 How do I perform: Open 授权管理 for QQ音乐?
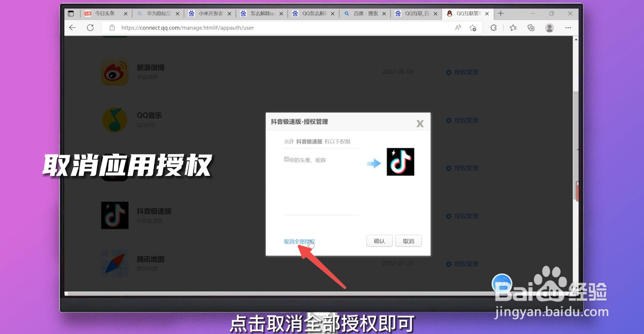click(462, 120)
